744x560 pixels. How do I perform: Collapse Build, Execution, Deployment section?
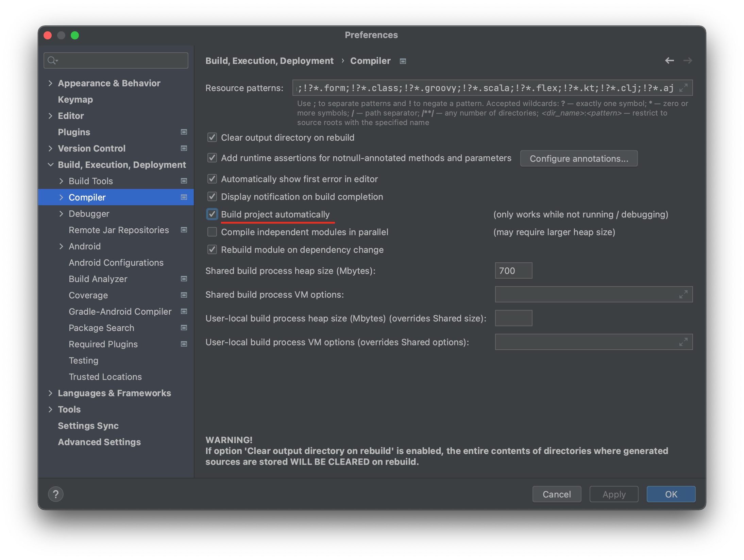tap(50, 165)
